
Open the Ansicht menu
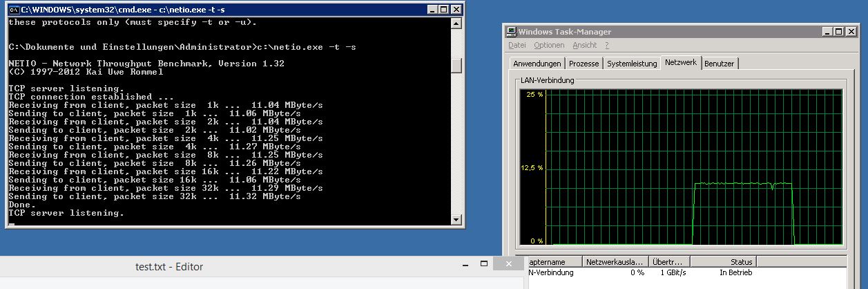[584, 46]
